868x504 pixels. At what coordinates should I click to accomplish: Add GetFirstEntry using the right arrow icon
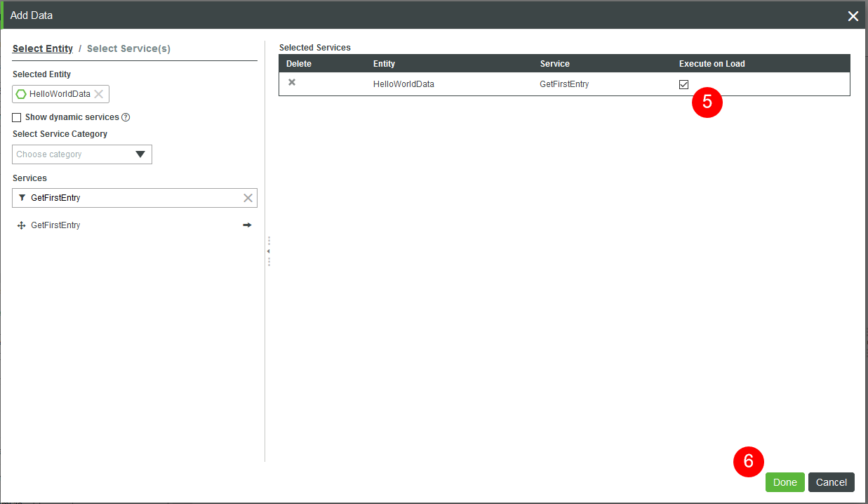click(247, 225)
